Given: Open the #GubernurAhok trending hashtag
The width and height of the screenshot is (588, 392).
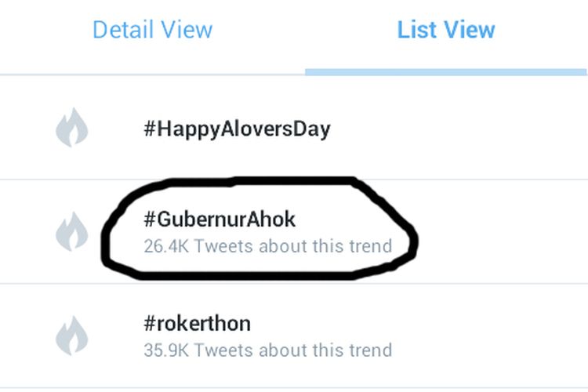Looking at the screenshot, I should [220, 219].
